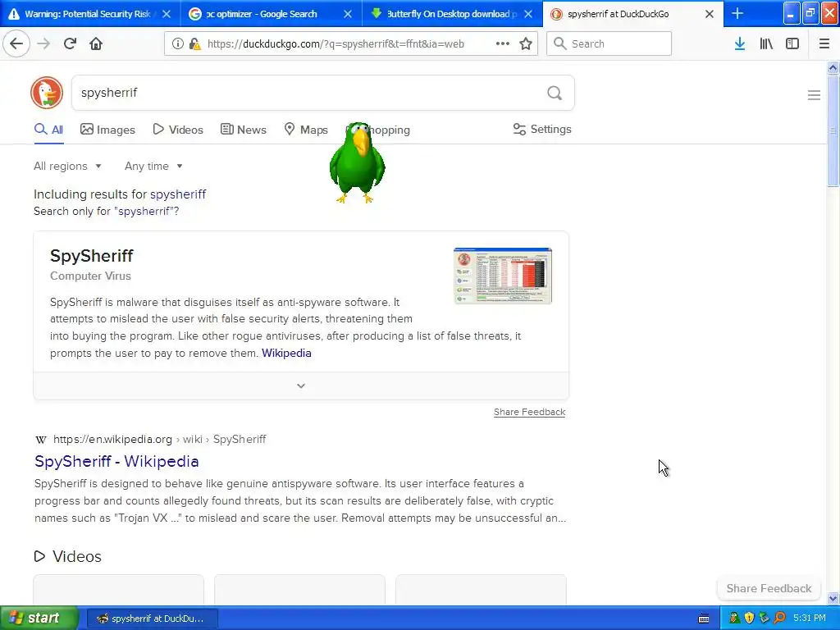Viewport: 840px width, 630px height.
Task: Open DuckDuckGo side menu icon
Action: tap(814, 95)
